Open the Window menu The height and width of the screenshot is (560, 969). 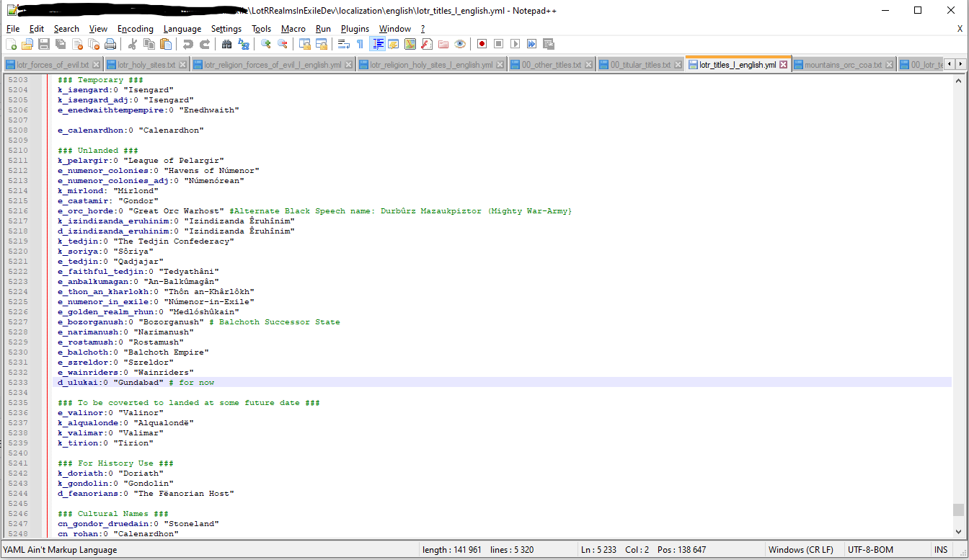395,29
